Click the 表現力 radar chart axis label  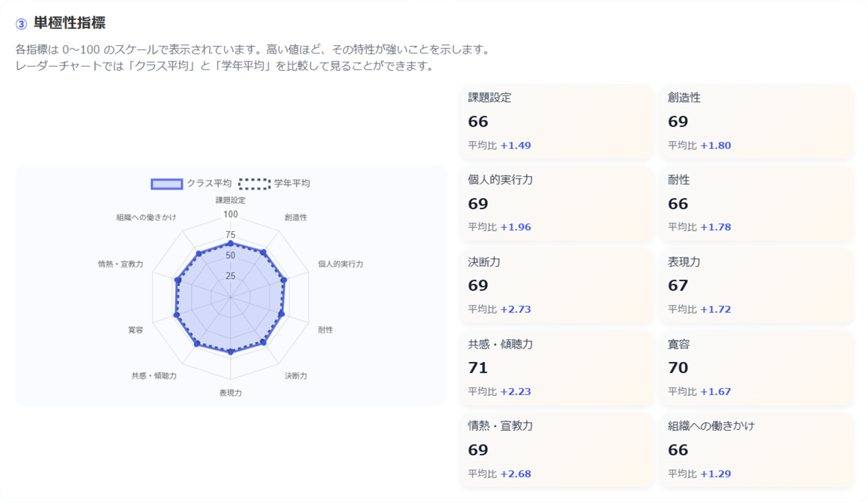click(231, 393)
